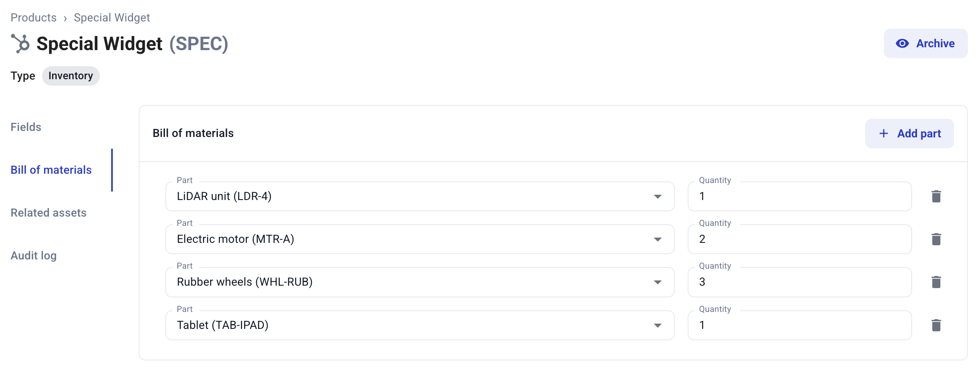The image size is (980, 379).
Task: Select the Bill of materials tab
Action: 51,170
